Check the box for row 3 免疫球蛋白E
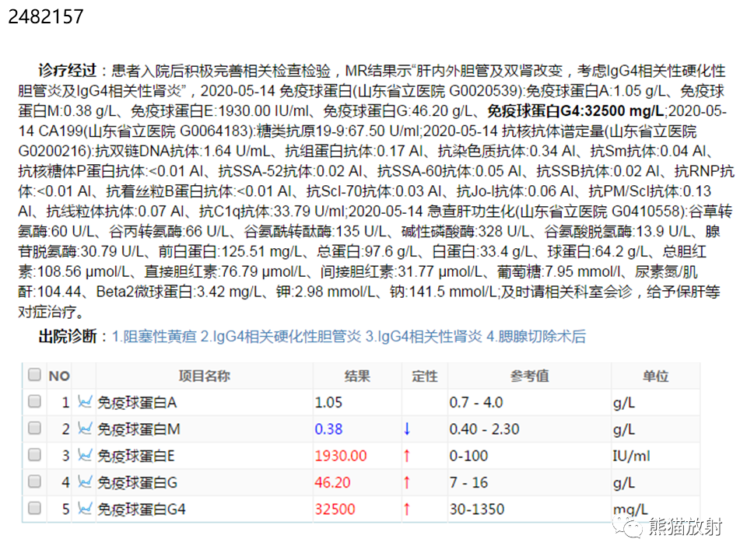The width and height of the screenshot is (747, 560). point(34,455)
